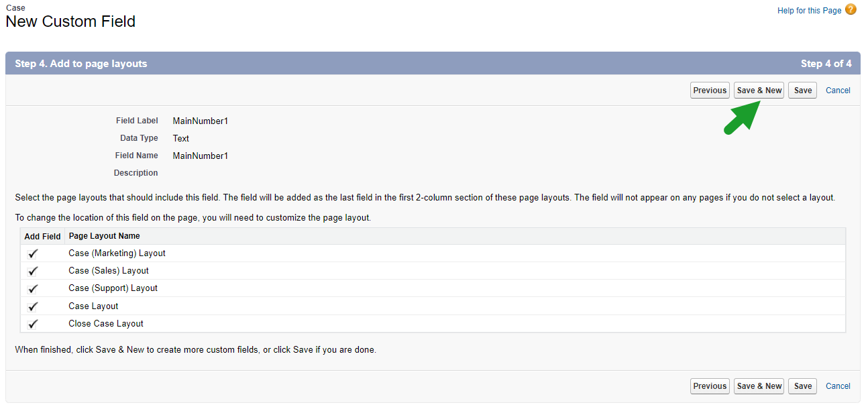The image size is (868, 407).
Task: Uncheck the Case (Sales) Layout checkbox
Action: point(34,271)
